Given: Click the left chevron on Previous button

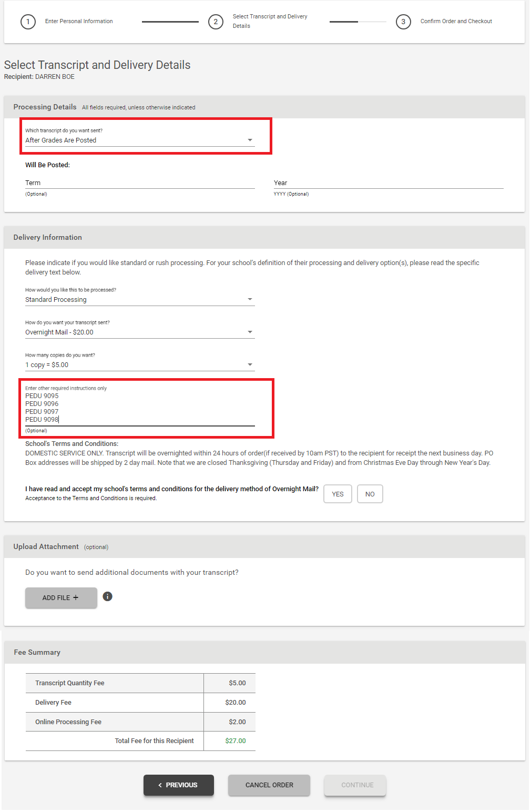Looking at the screenshot, I should [x=160, y=785].
